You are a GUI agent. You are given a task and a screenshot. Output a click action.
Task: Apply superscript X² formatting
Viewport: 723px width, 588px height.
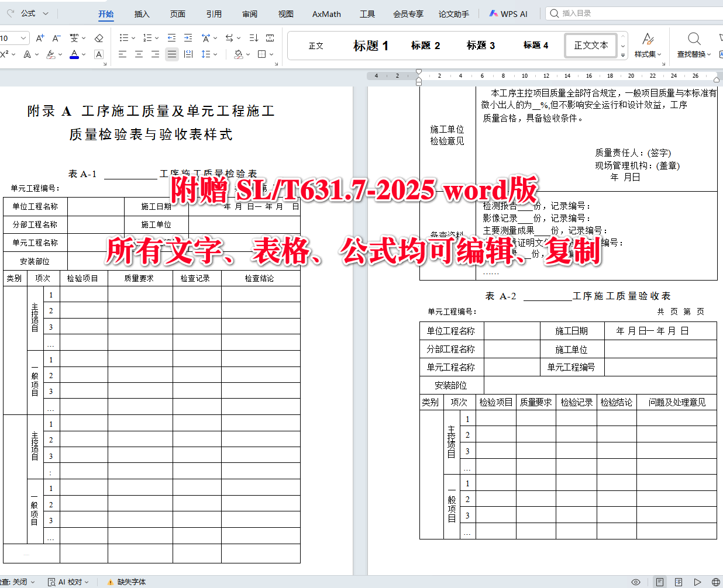click(x=4, y=54)
